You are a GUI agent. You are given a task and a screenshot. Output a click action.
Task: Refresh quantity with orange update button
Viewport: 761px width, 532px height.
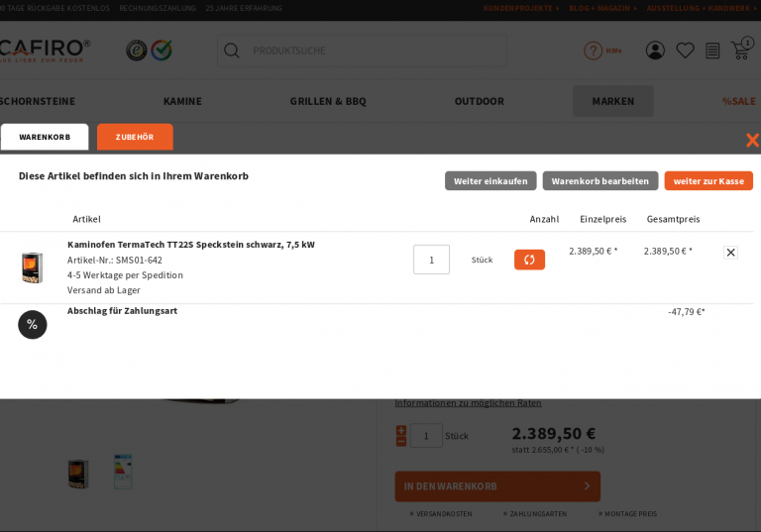coord(529,260)
